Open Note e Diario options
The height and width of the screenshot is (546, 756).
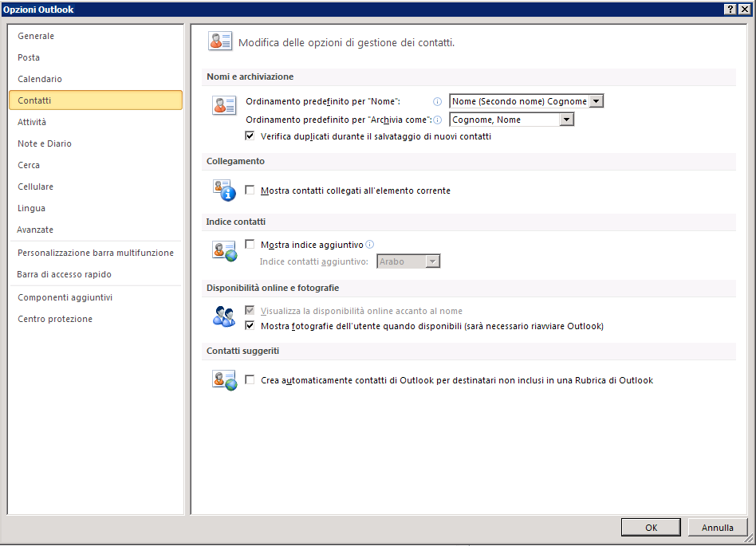[x=96, y=143]
